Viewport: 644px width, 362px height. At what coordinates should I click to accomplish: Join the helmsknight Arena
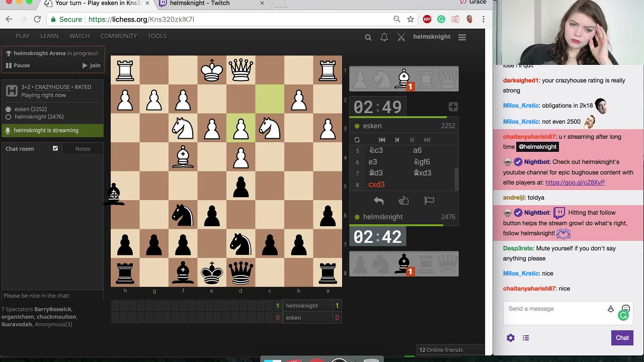tap(92, 65)
